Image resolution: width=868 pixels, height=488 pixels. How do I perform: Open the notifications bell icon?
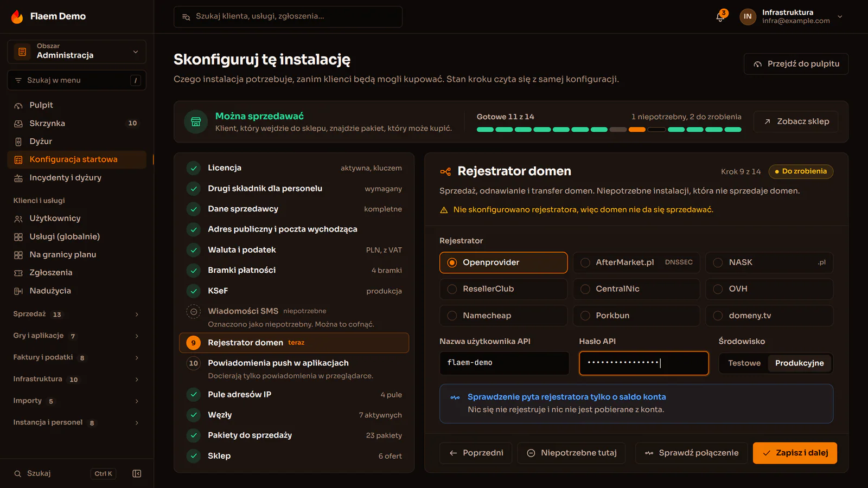pyautogui.click(x=720, y=17)
